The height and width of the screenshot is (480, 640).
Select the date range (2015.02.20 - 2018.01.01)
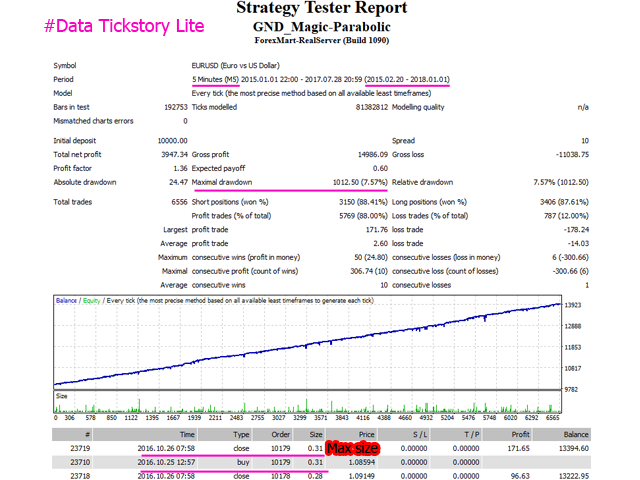pyautogui.click(x=407, y=79)
